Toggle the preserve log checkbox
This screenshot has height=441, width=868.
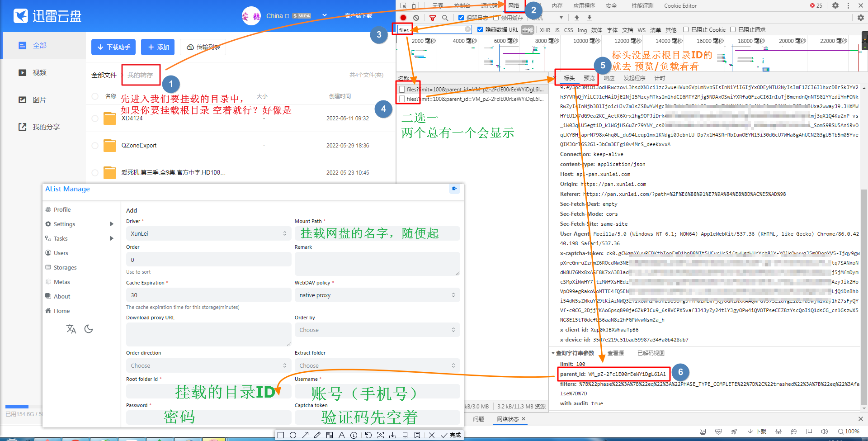tap(461, 18)
